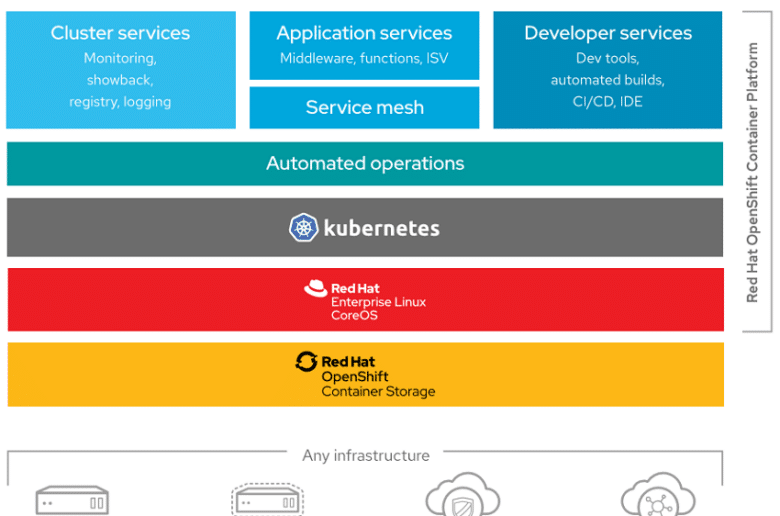Image resolution: width=780 pixels, height=516 pixels.
Task: Click the cloud with shield icon
Action: point(463,495)
